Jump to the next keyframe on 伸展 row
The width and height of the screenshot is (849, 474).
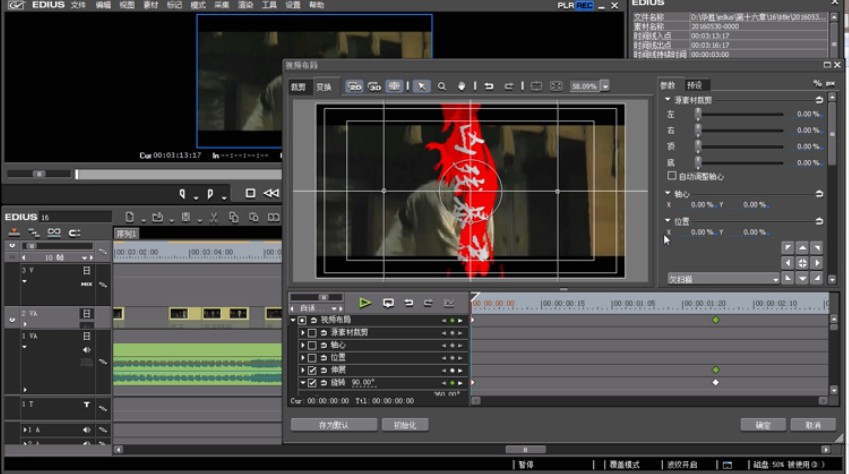(x=460, y=371)
